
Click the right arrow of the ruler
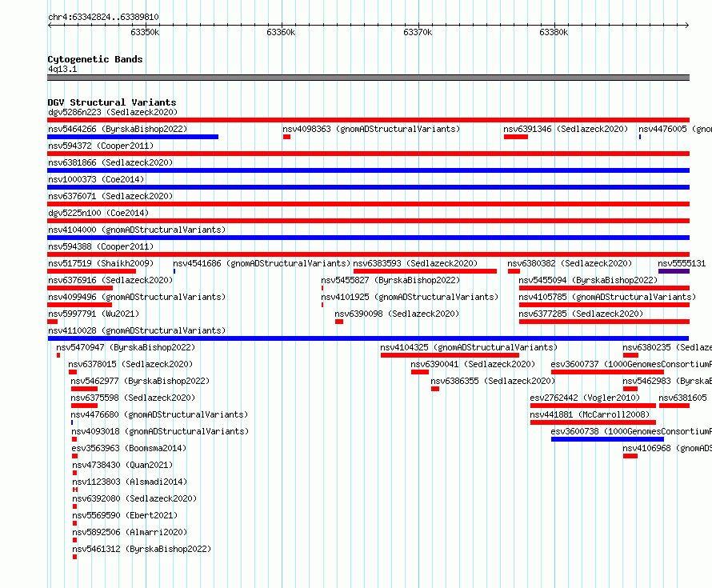686,26
